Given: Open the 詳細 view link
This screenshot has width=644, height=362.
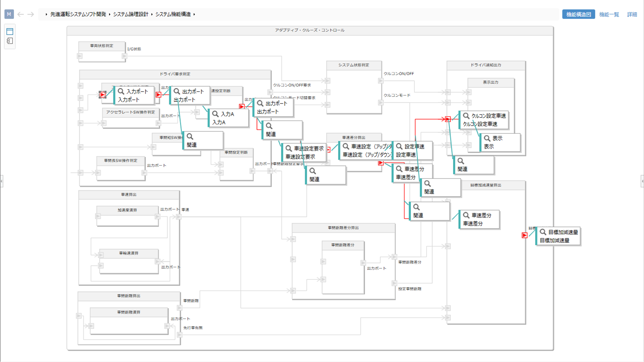Looking at the screenshot, I should [x=632, y=14].
